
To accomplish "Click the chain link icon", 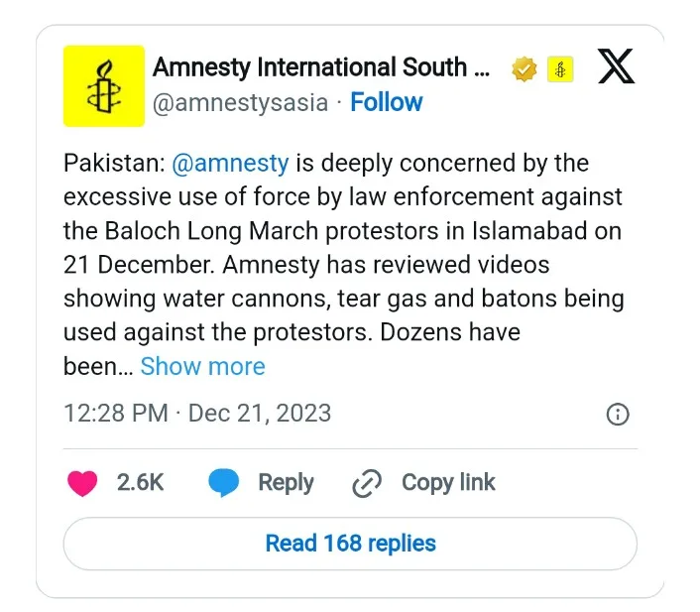I will click(367, 483).
